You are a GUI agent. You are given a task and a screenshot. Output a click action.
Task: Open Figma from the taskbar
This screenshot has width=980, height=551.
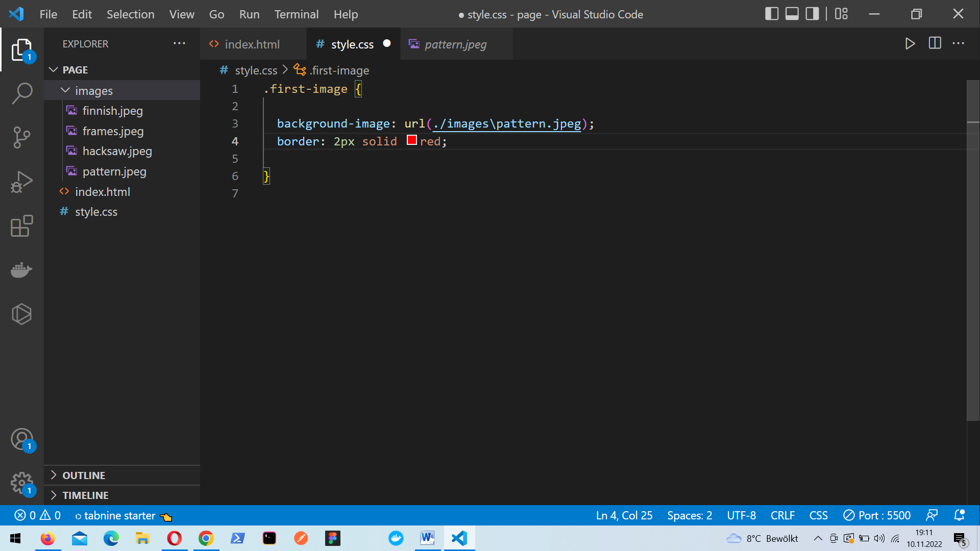pyautogui.click(x=333, y=538)
